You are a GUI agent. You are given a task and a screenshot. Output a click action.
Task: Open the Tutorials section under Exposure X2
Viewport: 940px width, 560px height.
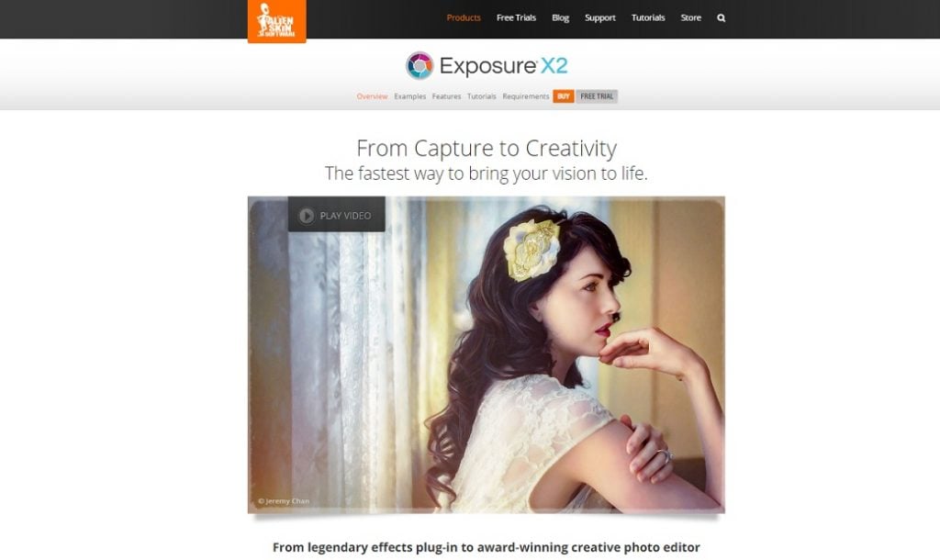coord(482,95)
